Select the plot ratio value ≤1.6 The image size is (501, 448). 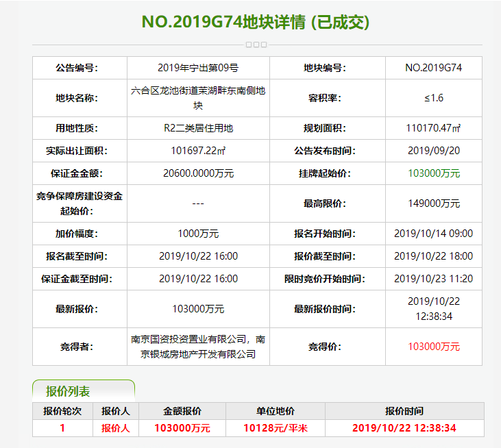coord(434,98)
